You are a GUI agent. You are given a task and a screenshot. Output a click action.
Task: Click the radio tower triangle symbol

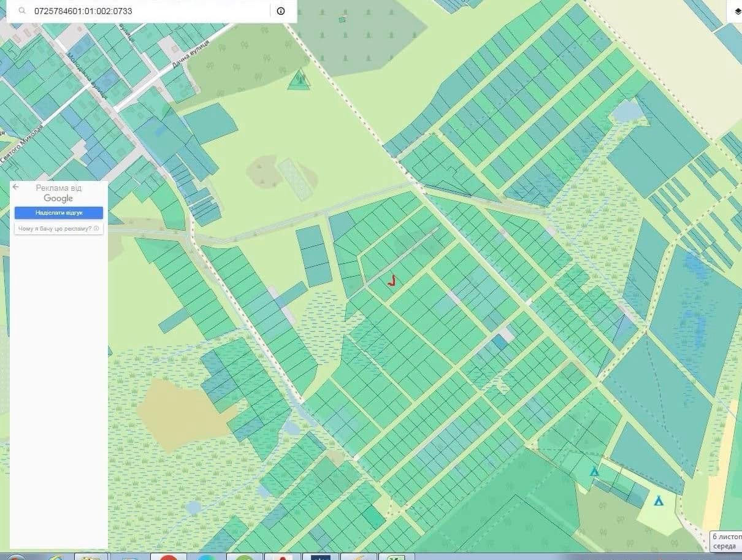[x=299, y=80]
